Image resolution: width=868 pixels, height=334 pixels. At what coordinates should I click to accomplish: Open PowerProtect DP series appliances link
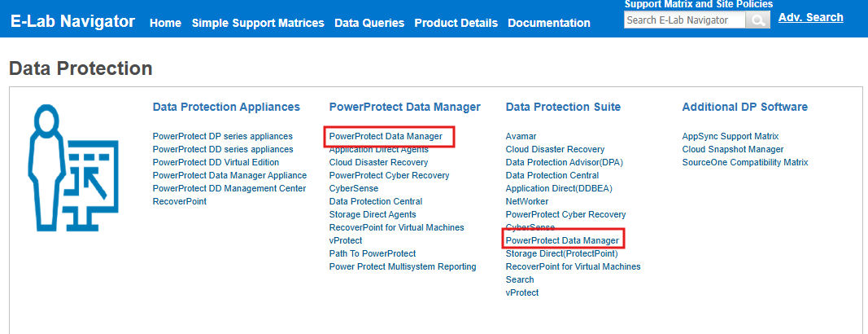tap(223, 136)
